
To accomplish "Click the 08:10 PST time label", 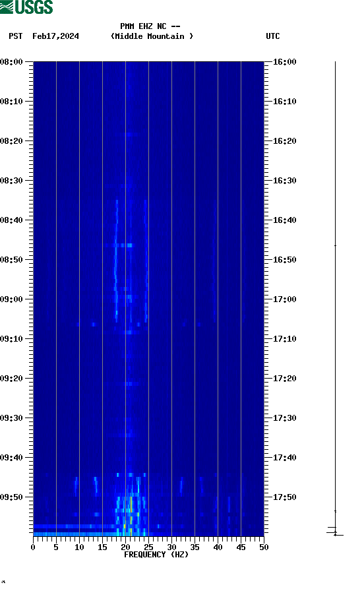I will coord(11,102).
